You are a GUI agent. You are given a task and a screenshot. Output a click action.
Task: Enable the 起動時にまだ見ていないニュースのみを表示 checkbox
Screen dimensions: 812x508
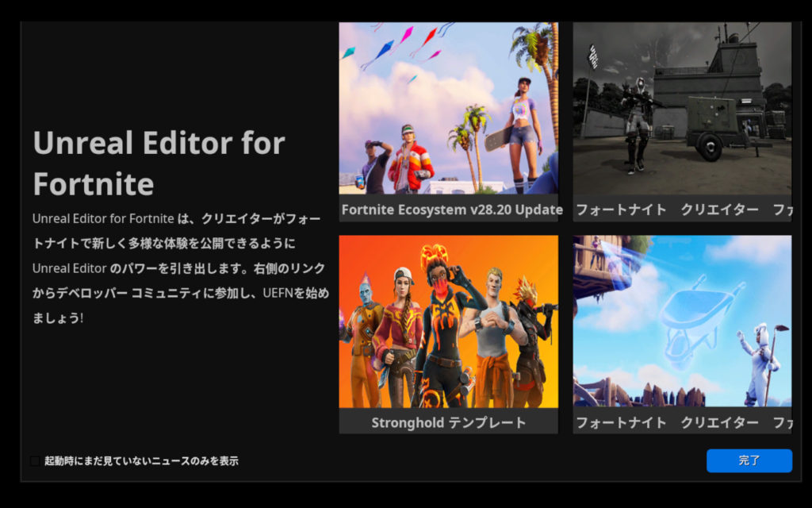(x=35, y=461)
